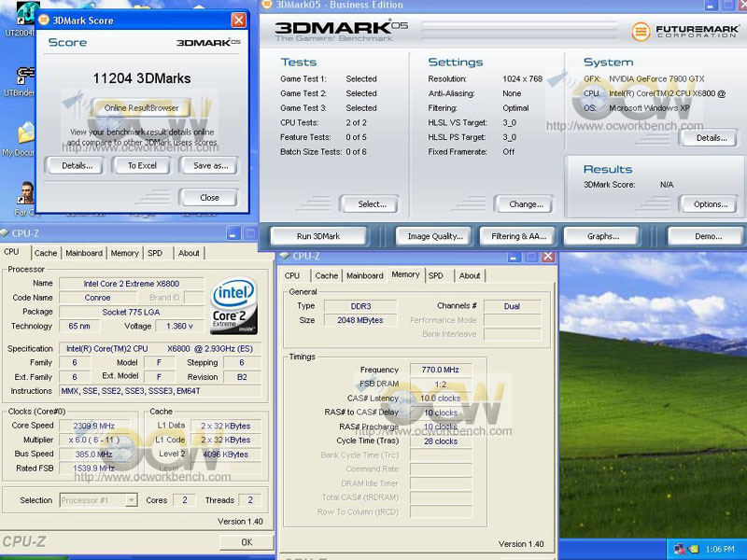Open Memory tab in the processor CPU-Z window
Screen dimensions: 747x560
tap(124, 253)
